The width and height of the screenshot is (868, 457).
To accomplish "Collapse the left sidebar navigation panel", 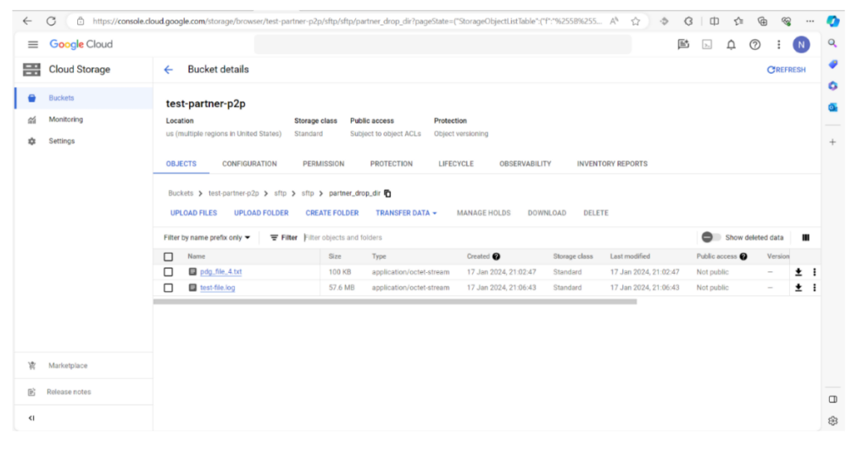I will tap(31, 418).
